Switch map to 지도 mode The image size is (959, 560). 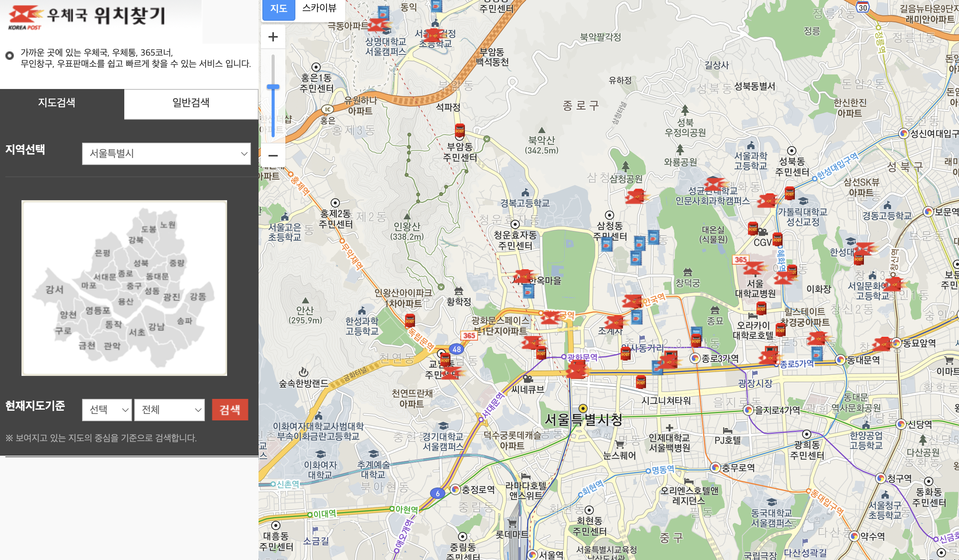point(278,8)
